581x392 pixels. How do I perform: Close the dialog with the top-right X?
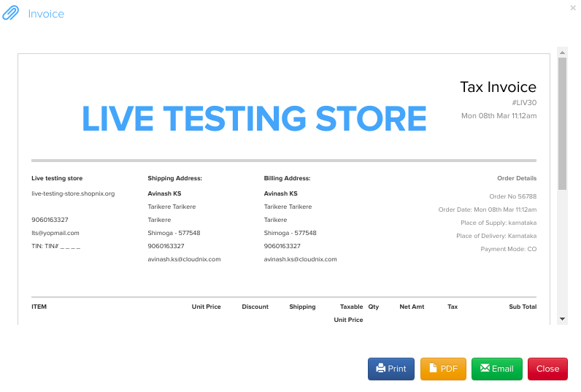[573, 8]
